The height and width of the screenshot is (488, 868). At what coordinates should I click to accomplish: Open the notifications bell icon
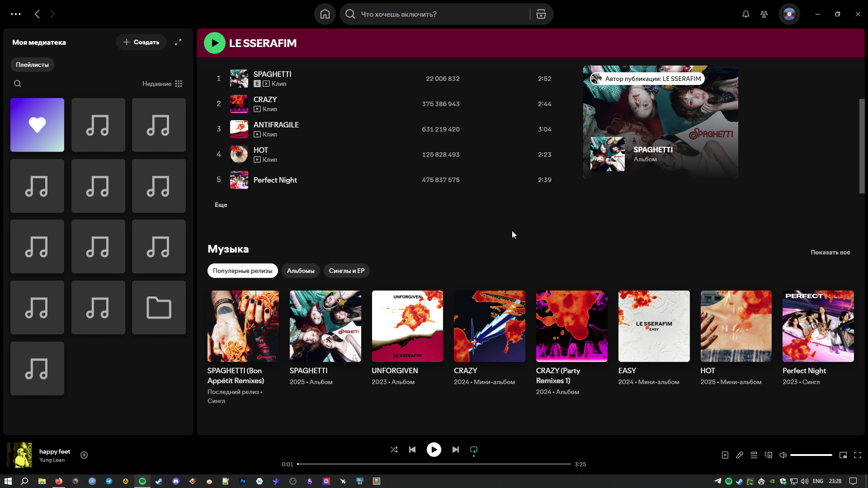(x=745, y=14)
